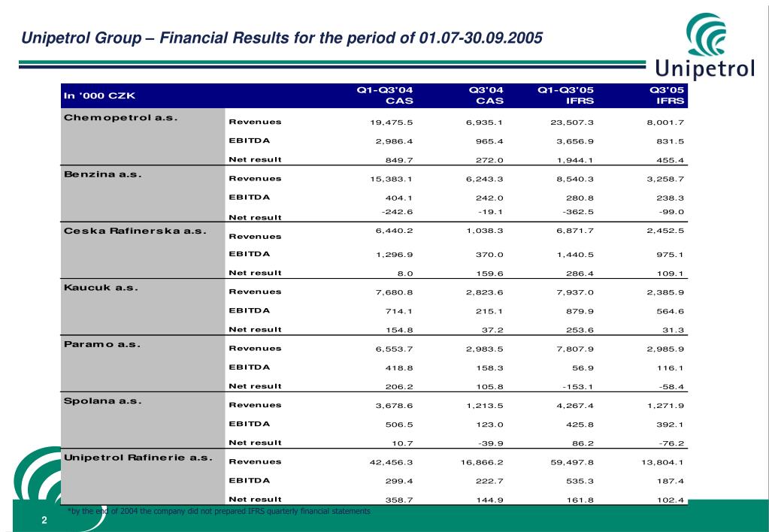The height and width of the screenshot is (532, 769).
Task: Select Spolana EBITDA value 506.5
Action: (x=399, y=425)
